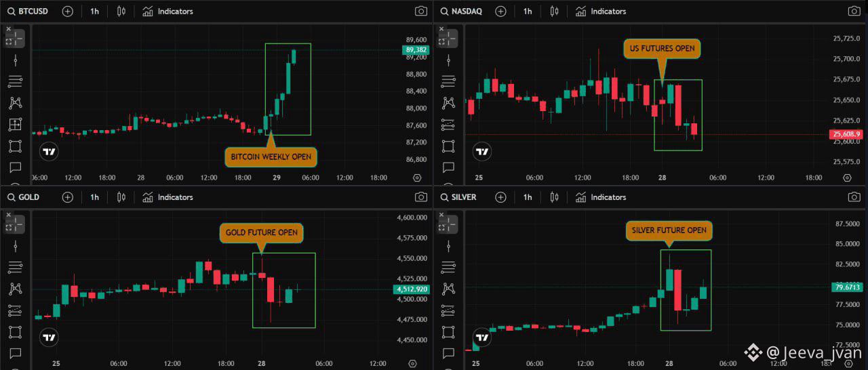Add compare symbol on NASDAQ chart
868x370 pixels.
500,12
